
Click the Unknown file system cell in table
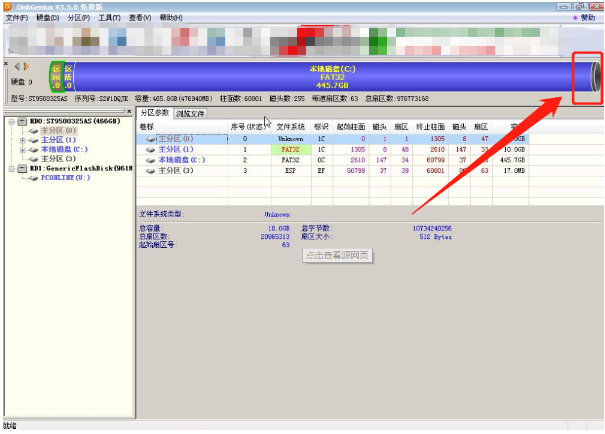click(x=291, y=138)
